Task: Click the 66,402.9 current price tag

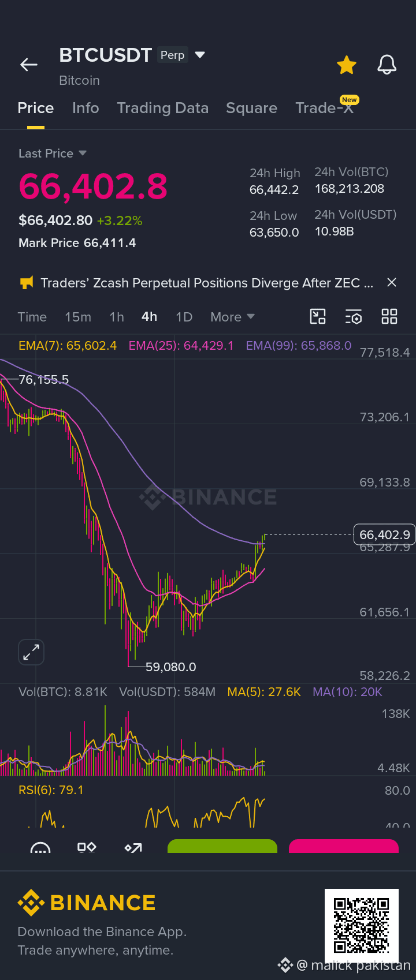Action: (384, 535)
